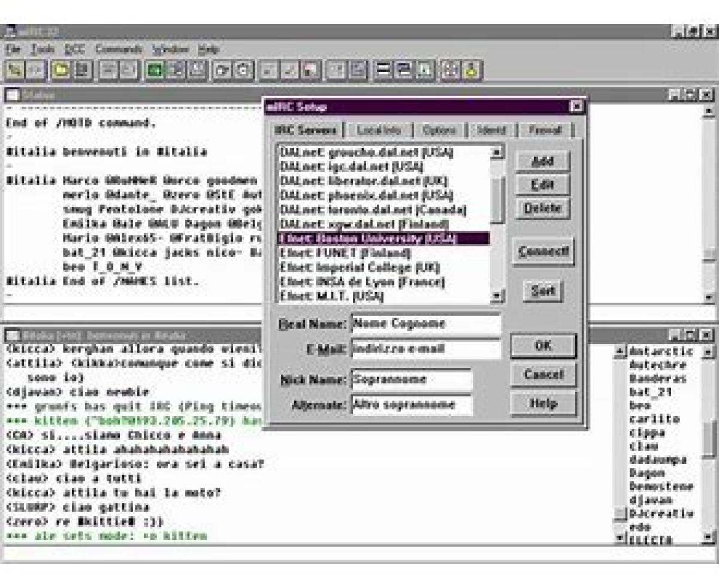The height and width of the screenshot is (588, 719).
Task: Select Banderas in the channel nick list
Action: click(657, 378)
